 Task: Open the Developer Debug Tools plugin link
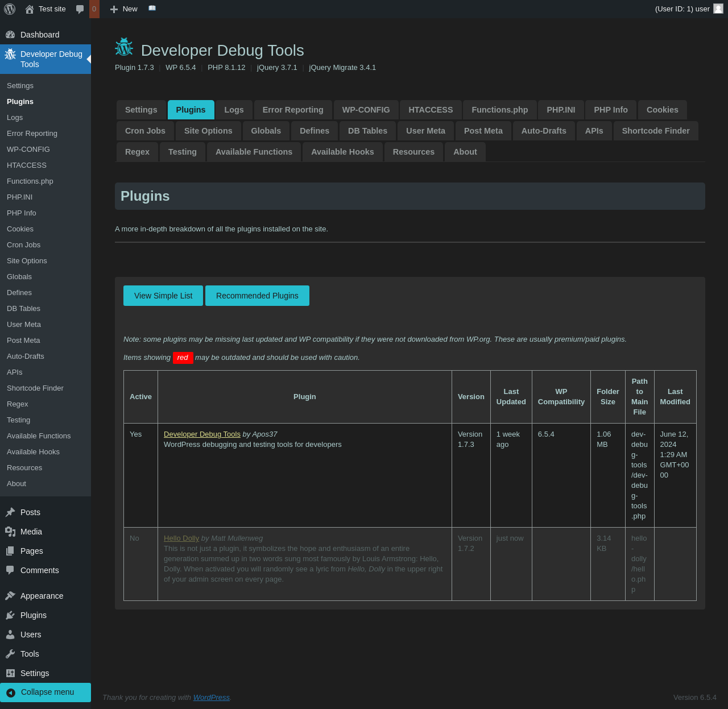tap(202, 434)
